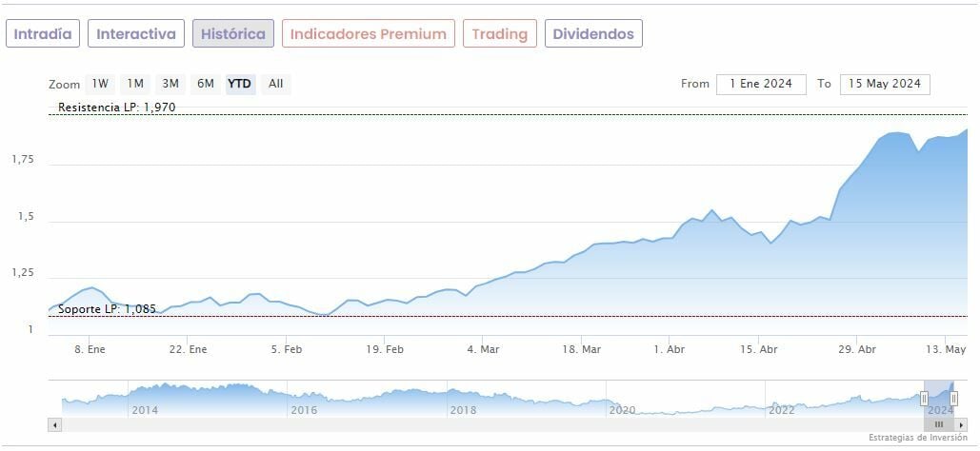Go to the Trading tab
Viewport: 980px width, 451px height.
[500, 34]
